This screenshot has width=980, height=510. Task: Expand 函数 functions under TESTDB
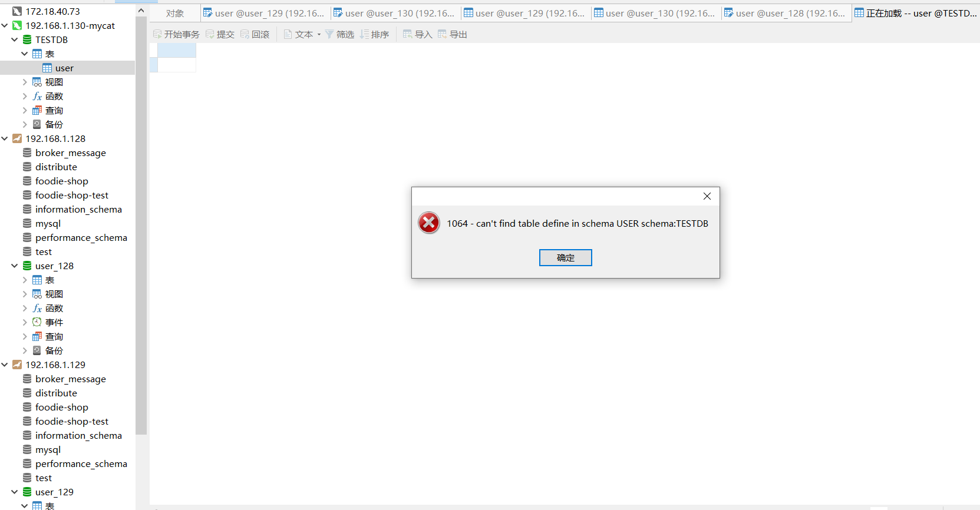(x=25, y=96)
